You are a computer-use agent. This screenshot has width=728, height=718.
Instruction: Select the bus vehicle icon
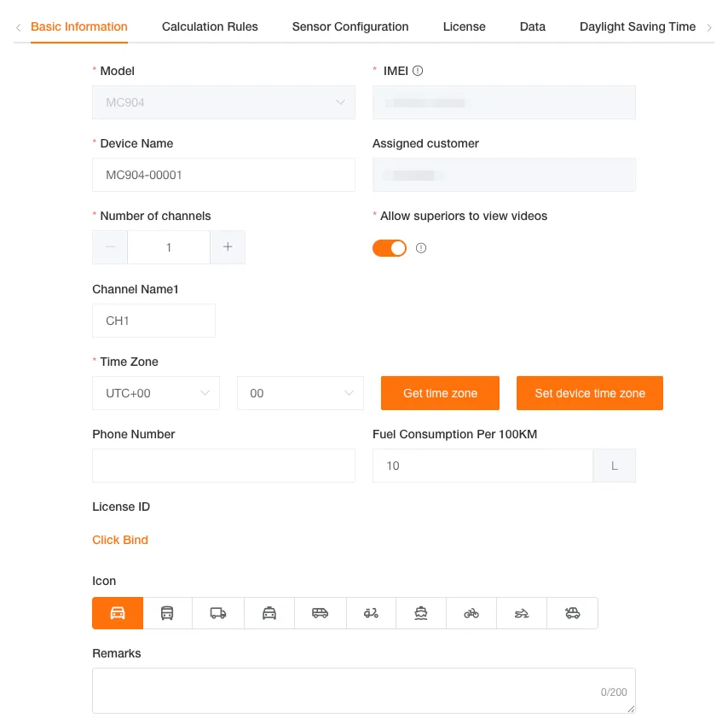click(x=167, y=613)
